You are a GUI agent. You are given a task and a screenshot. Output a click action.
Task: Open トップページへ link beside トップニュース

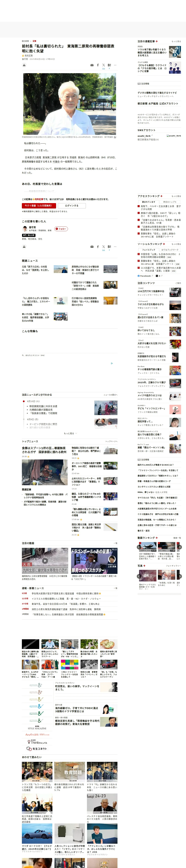click(111, 441)
